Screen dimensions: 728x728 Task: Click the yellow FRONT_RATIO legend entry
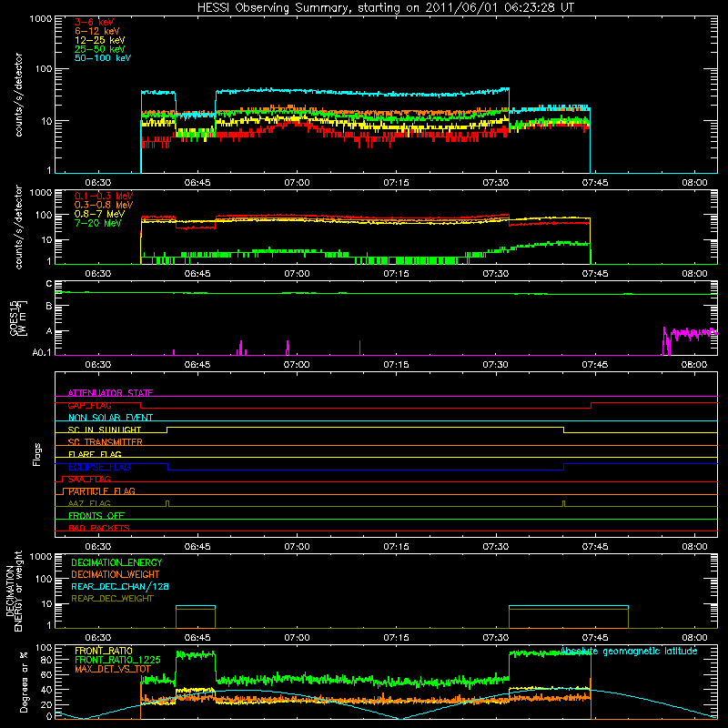(104, 651)
